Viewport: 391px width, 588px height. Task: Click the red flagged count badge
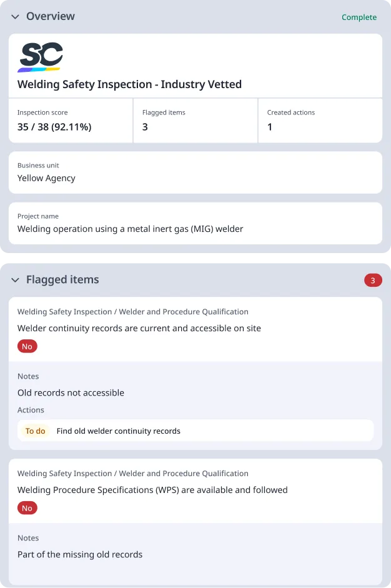click(373, 281)
